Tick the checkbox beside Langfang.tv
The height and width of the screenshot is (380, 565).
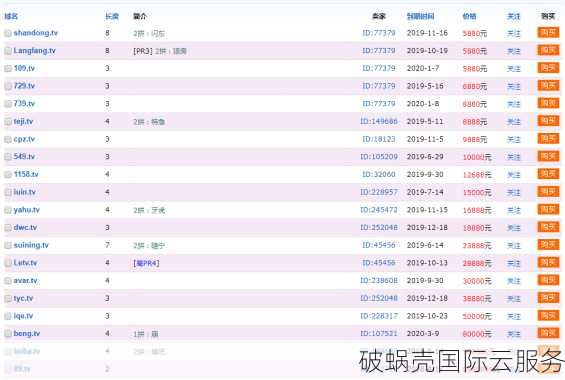click(x=8, y=51)
